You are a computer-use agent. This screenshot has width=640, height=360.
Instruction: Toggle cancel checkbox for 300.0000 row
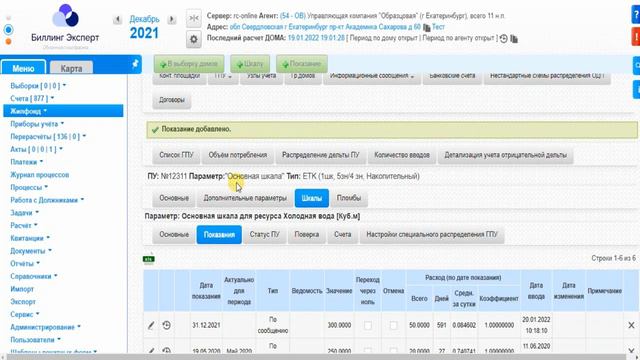(393, 325)
